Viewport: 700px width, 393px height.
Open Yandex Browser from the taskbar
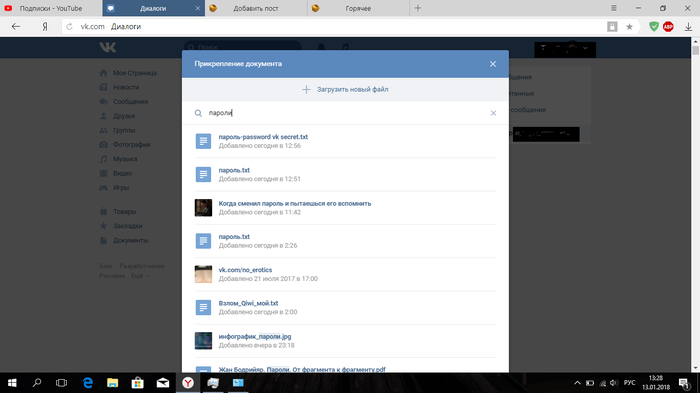pyautogui.click(x=188, y=383)
